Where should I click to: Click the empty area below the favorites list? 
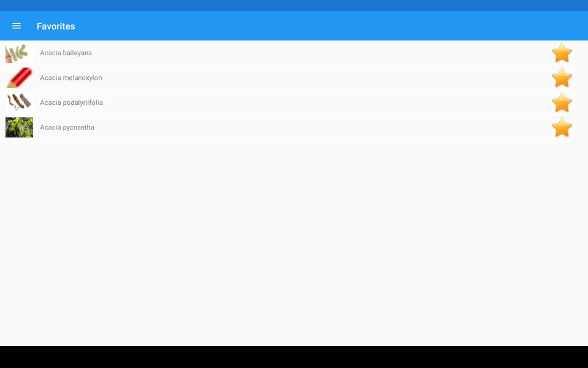[294, 242]
